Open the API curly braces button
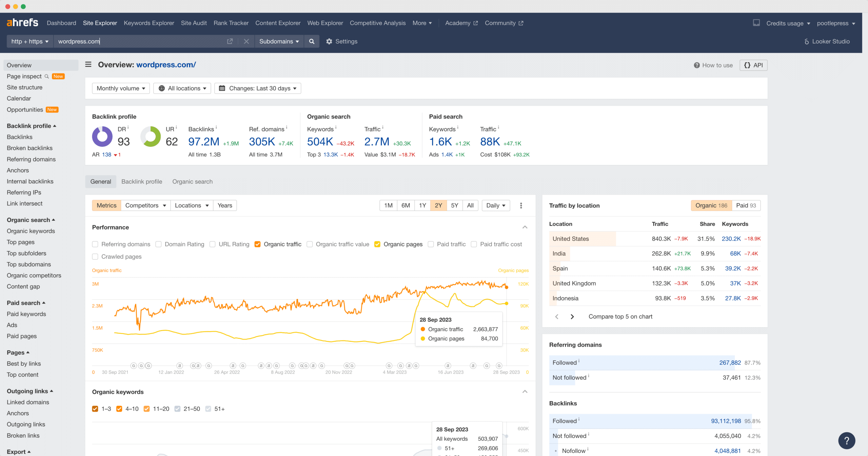Viewport: 868px width, 456px height. (753, 65)
